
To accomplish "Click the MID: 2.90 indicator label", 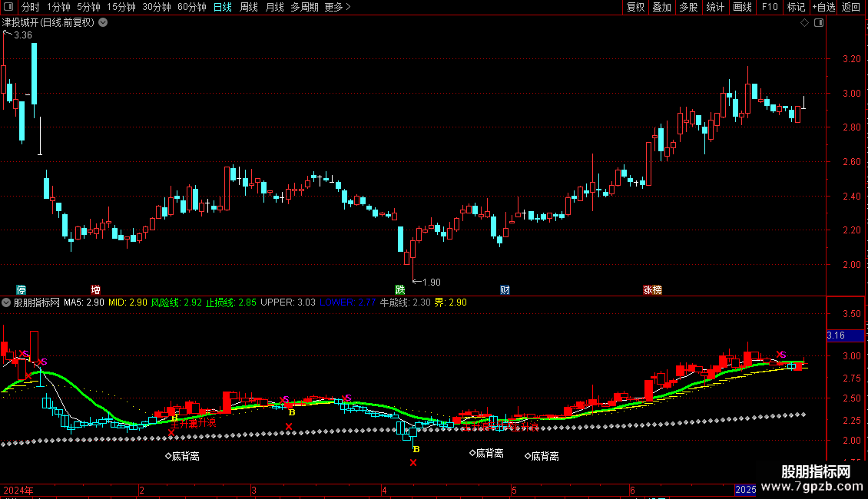I will tap(128, 302).
